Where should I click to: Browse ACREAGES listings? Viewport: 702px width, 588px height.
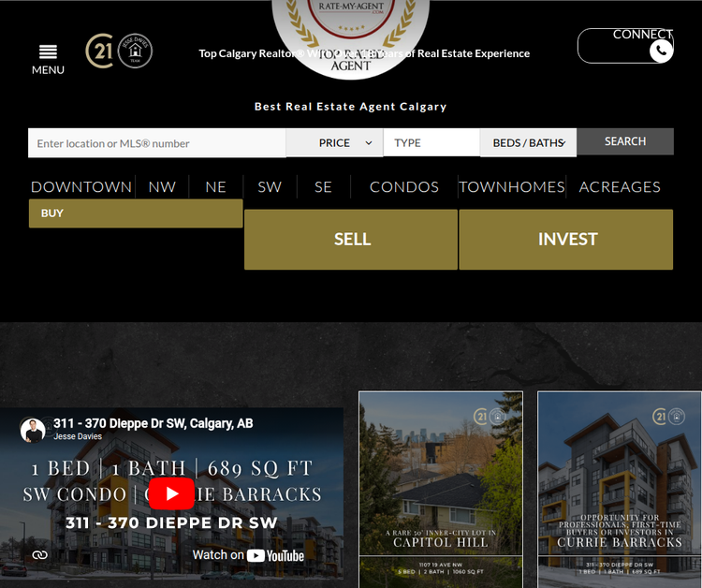click(620, 186)
